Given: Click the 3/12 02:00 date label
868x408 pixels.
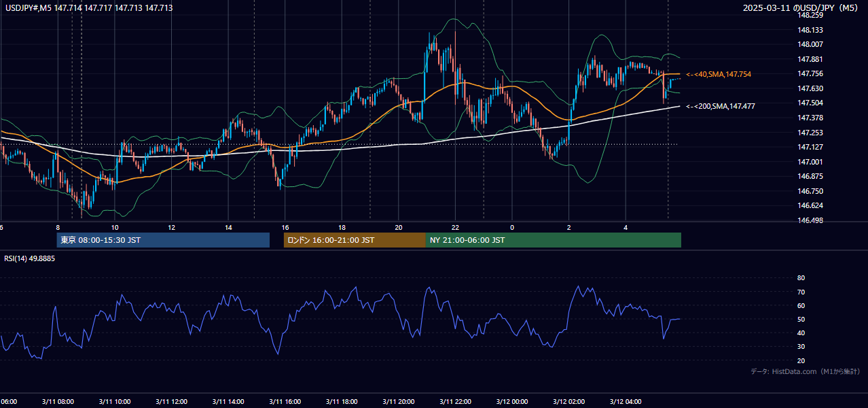Looking at the screenshot, I should click(x=569, y=402).
